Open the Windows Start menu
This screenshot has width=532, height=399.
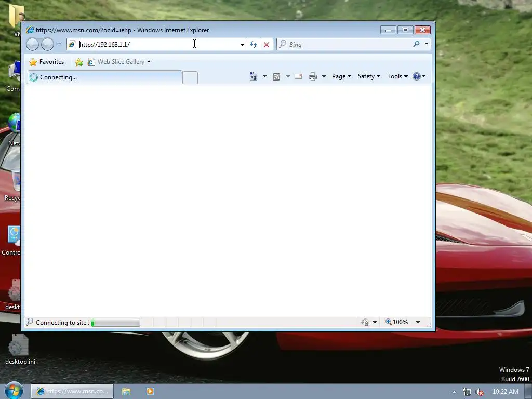coord(14,391)
